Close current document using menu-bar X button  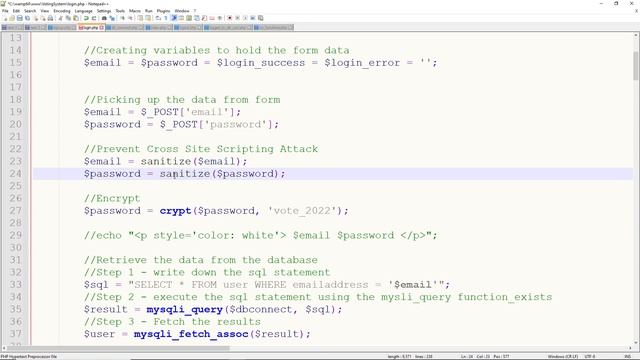(636, 11)
